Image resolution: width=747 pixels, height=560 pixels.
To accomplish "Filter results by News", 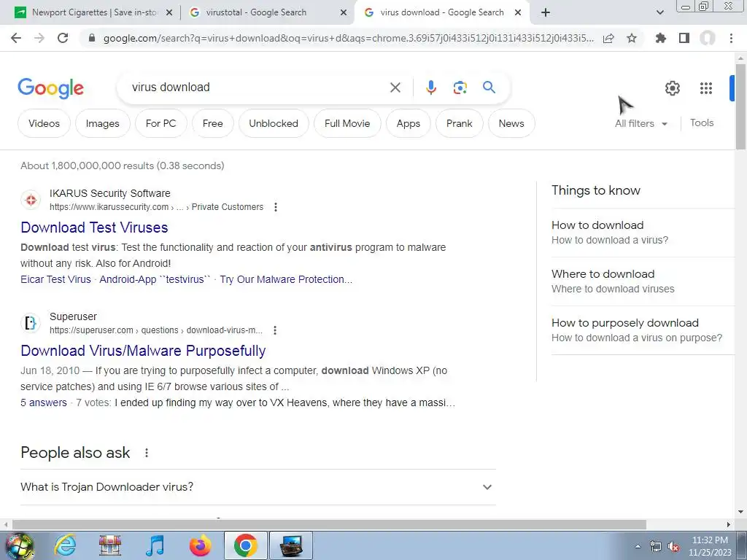I will (x=511, y=123).
